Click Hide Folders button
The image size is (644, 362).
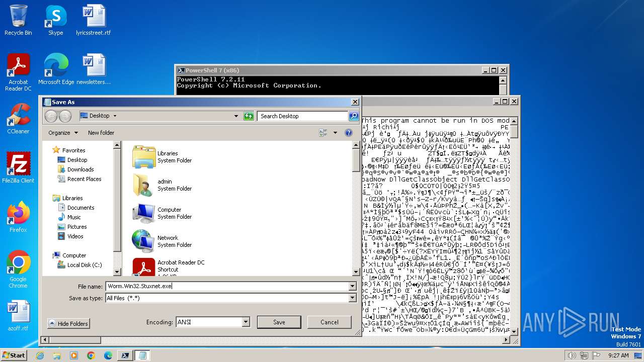coord(68,324)
